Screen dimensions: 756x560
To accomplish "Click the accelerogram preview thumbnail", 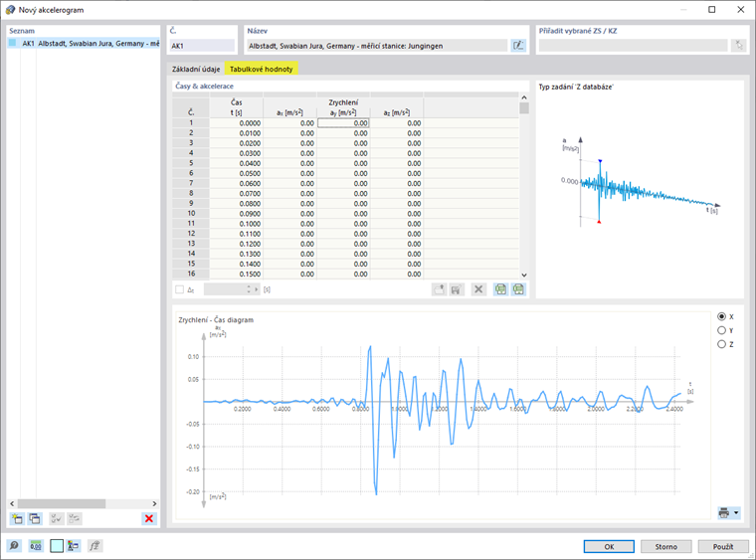I will click(640, 182).
